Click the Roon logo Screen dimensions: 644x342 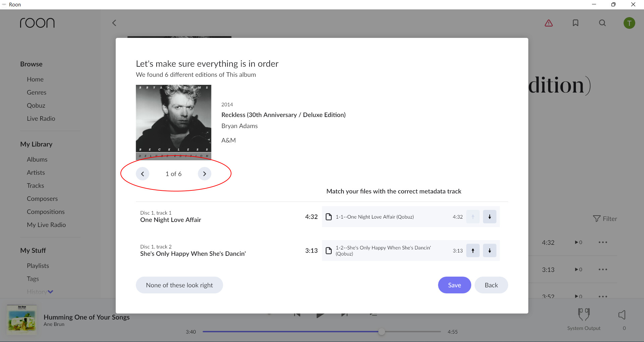[37, 23]
